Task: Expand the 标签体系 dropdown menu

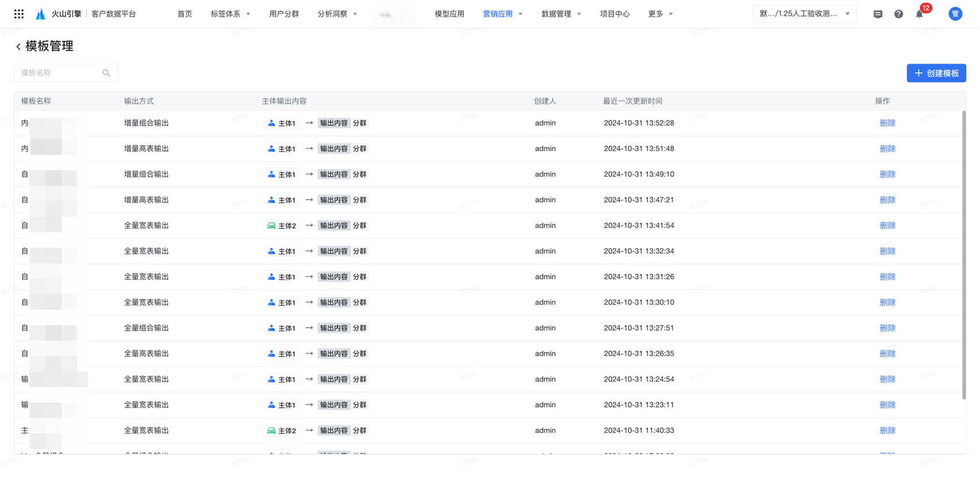Action: [230, 14]
